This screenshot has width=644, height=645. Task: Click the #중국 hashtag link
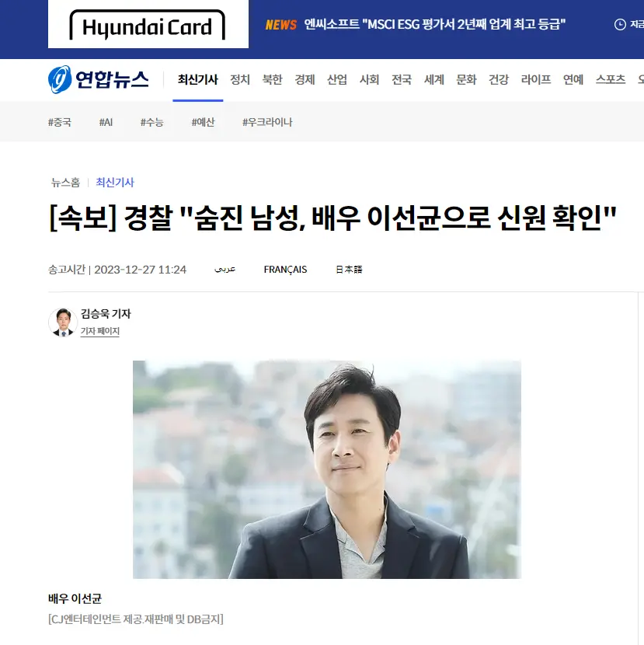[x=60, y=122]
